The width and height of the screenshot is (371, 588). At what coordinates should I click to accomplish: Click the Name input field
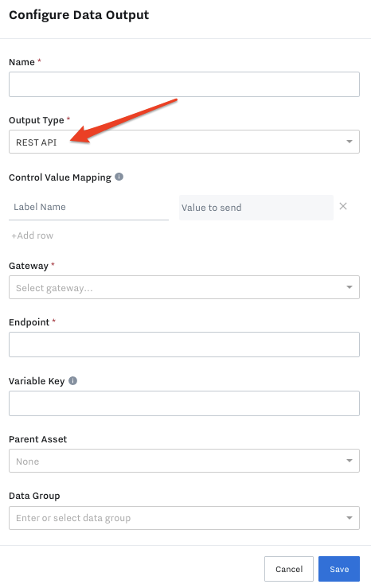pos(184,84)
